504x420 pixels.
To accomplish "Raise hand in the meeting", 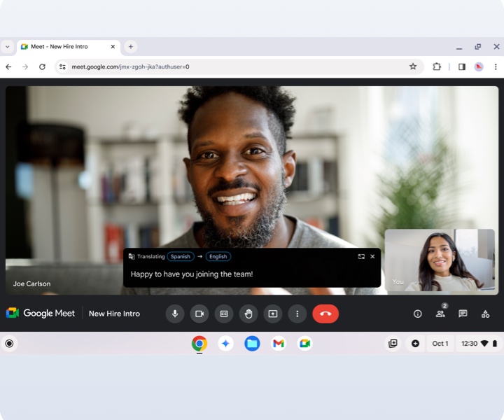I will click(248, 314).
